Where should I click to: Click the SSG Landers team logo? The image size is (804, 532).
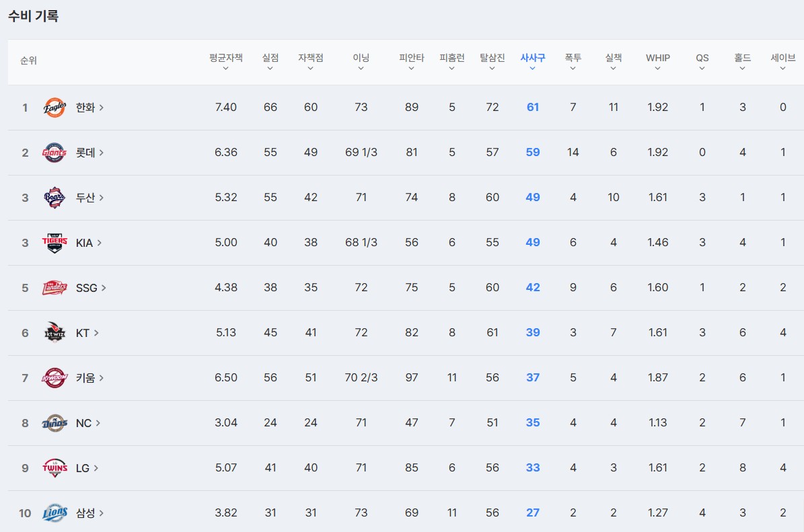point(54,288)
